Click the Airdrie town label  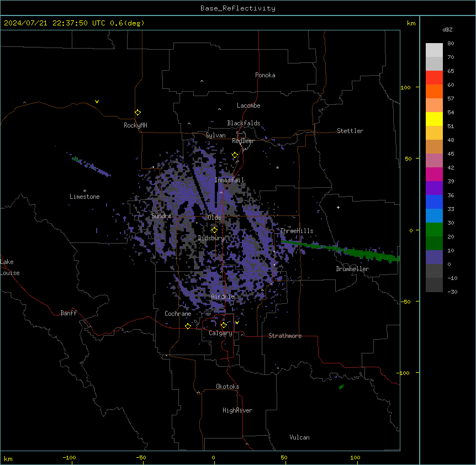(x=223, y=297)
